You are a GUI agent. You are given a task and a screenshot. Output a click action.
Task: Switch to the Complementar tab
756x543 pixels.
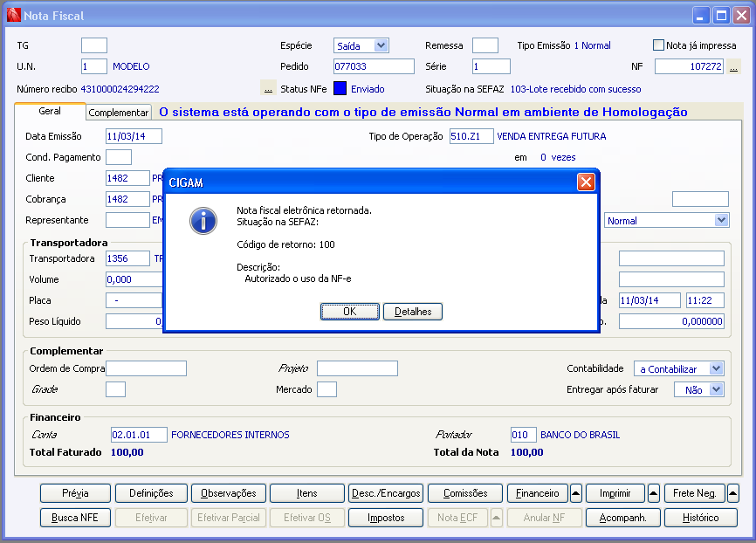coord(119,113)
